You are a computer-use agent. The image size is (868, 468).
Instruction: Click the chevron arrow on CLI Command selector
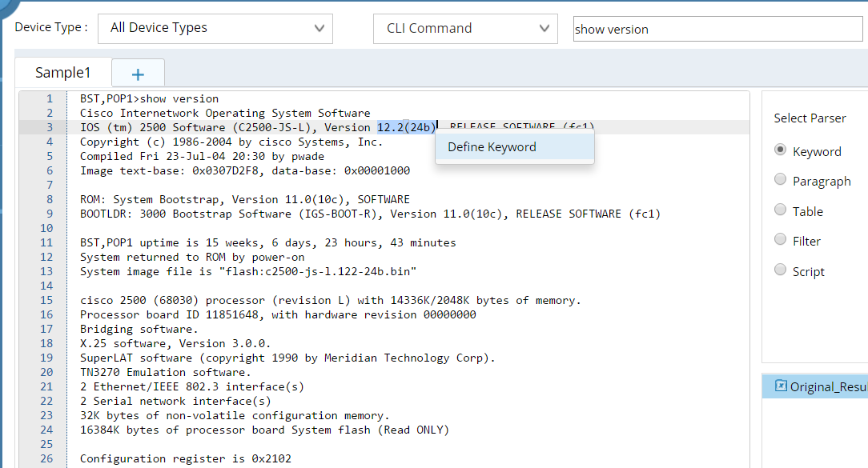(x=544, y=28)
